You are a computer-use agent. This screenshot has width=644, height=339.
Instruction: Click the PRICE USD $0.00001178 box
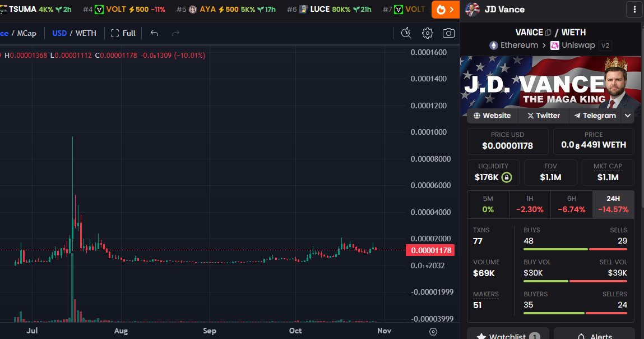tap(508, 141)
